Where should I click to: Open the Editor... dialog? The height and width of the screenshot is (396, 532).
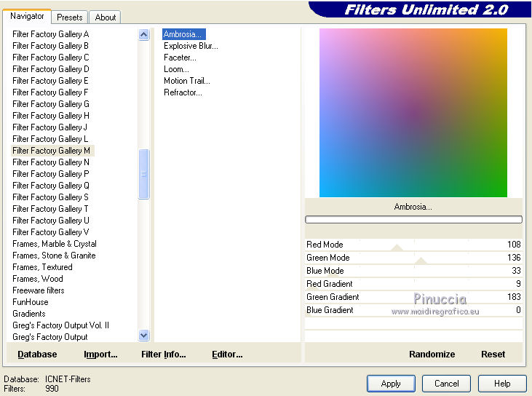pos(227,355)
